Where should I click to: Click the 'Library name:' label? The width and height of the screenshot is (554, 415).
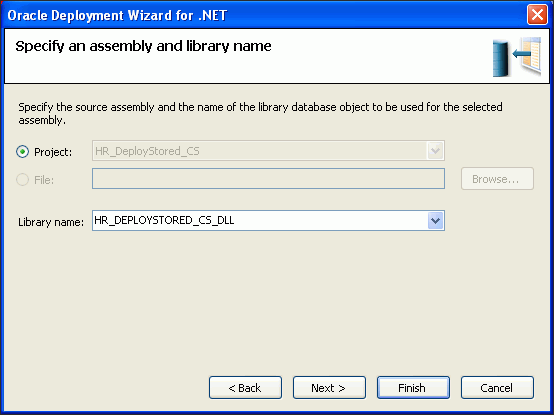pyautogui.click(x=51, y=222)
